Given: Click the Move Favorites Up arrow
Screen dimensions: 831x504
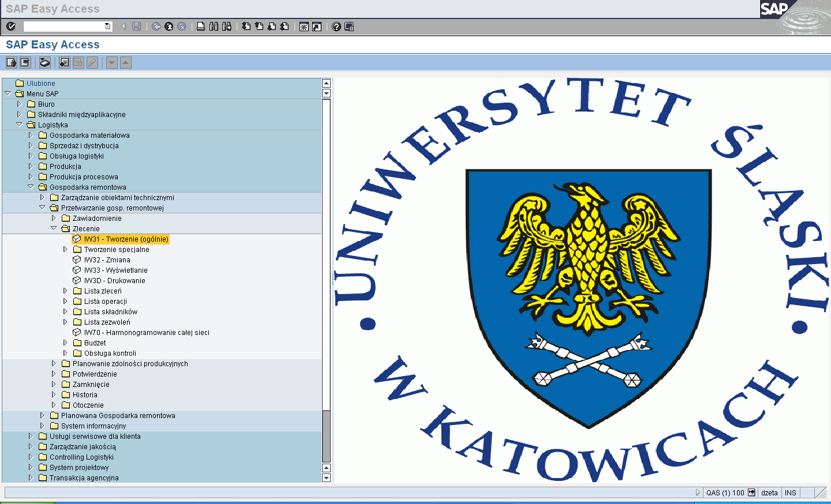Looking at the screenshot, I should (126, 62).
